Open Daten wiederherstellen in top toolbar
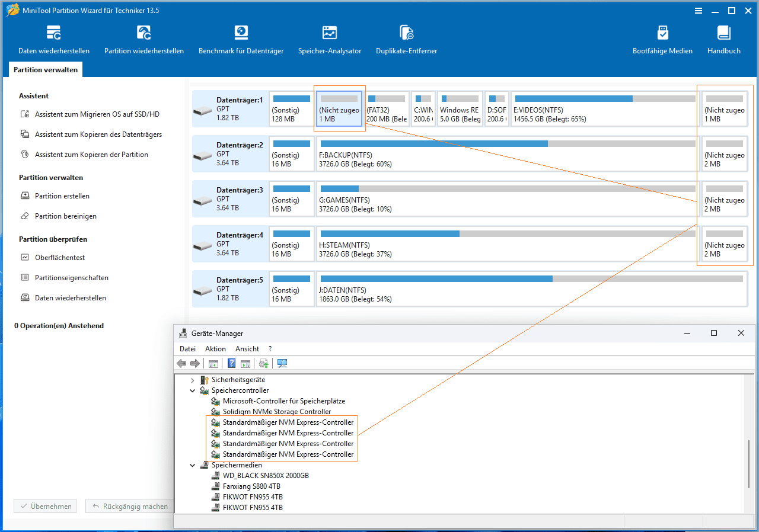This screenshot has width=759, height=532. (x=54, y=40)
